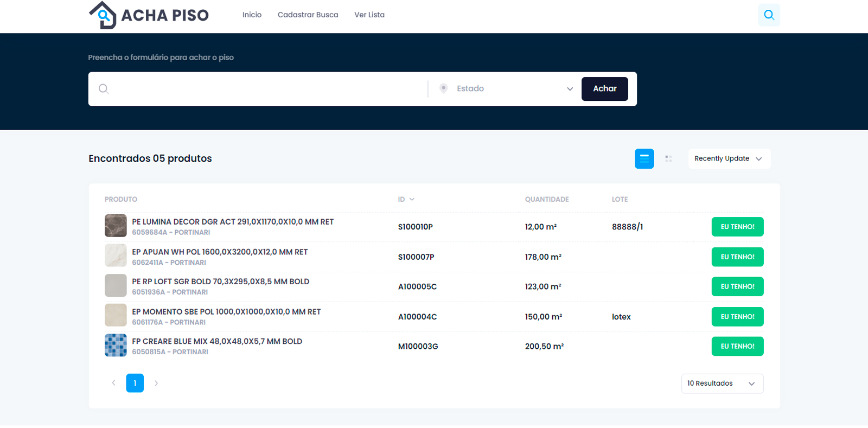Screen dimensions: 868x428
Task: Click EU TENHO! for PE LUMINA DECOR
Action: point(737,227)
